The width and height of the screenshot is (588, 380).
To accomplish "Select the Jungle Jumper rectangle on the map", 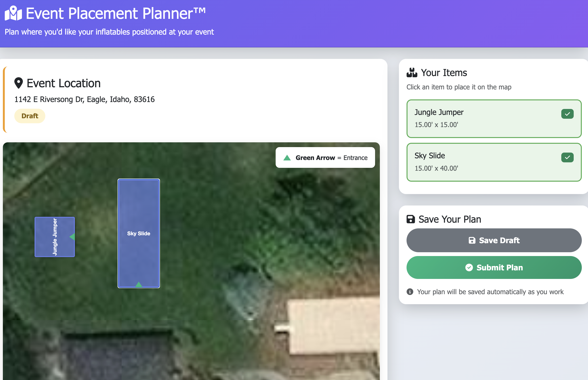I will [x=55, y=237].
